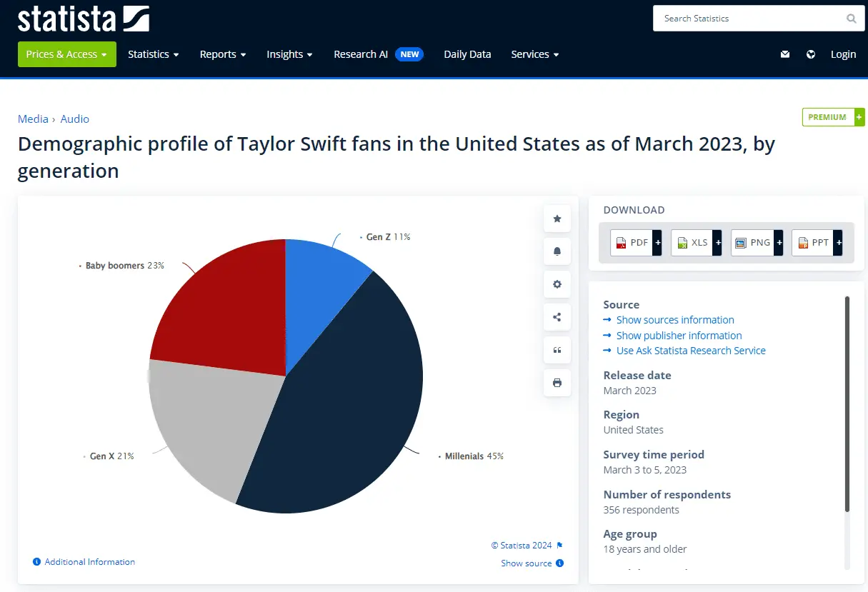Click the quotation citation icon
This screenshot has height=592, width=868.
[x=557, y=350]
